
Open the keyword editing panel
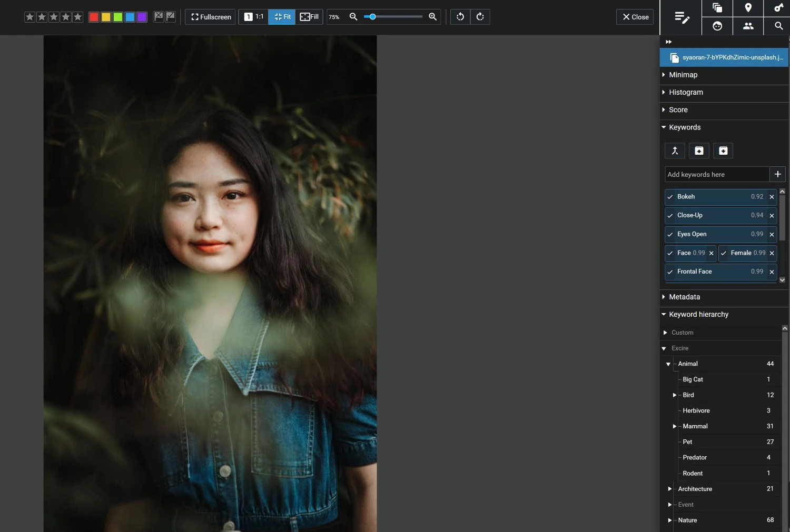681,17
